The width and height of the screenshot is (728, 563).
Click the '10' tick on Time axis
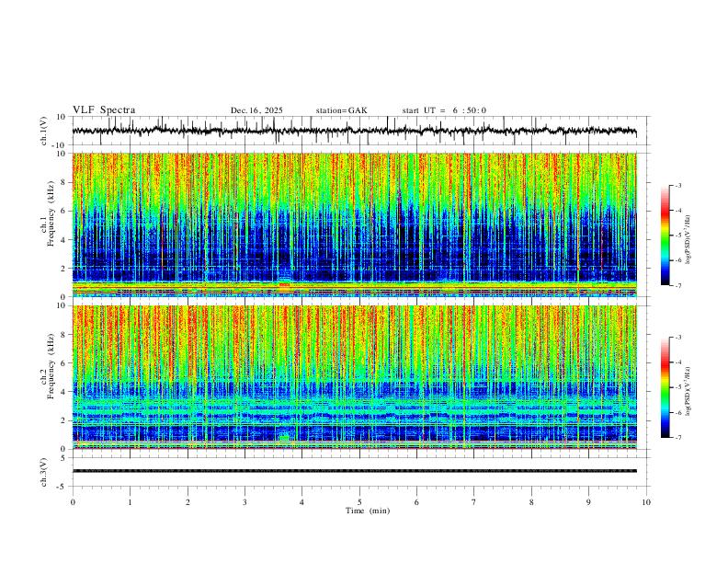[646, 502]
